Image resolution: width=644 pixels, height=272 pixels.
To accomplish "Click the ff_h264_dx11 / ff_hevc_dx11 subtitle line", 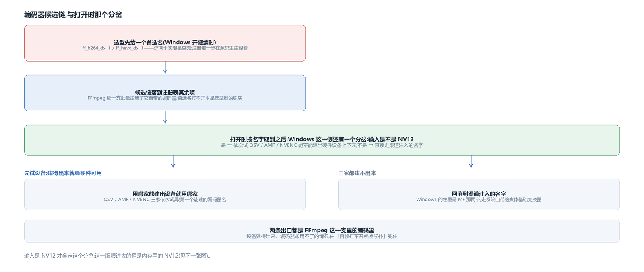I will pyautogui.click(x=165, y=48).
